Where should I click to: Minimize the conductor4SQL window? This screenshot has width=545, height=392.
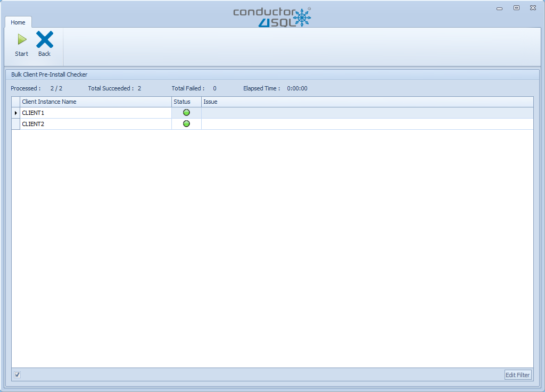[x=499, y=8]
